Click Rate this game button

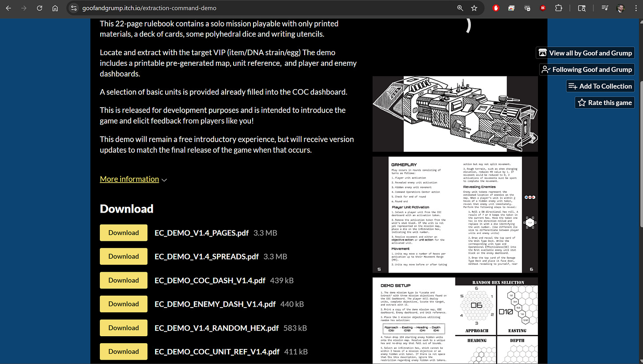click(605, 102)
